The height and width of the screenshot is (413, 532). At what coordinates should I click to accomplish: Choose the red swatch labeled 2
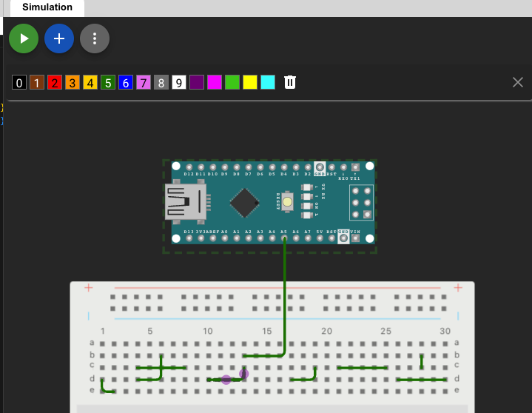tap(55, 82)
